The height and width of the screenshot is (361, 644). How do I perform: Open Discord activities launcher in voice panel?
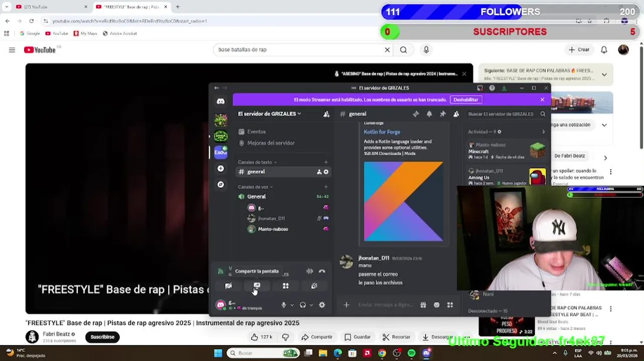[x=285, y=286]
